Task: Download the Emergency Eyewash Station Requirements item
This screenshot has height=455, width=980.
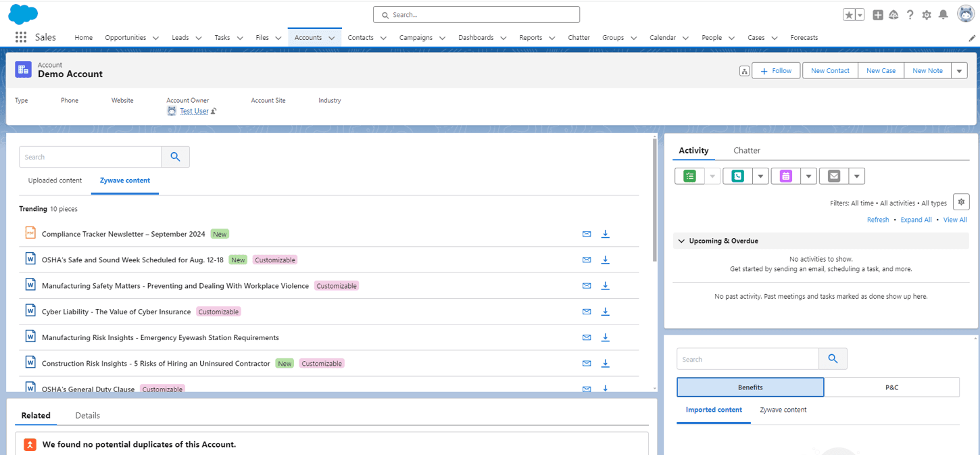Action: (606, 337)
